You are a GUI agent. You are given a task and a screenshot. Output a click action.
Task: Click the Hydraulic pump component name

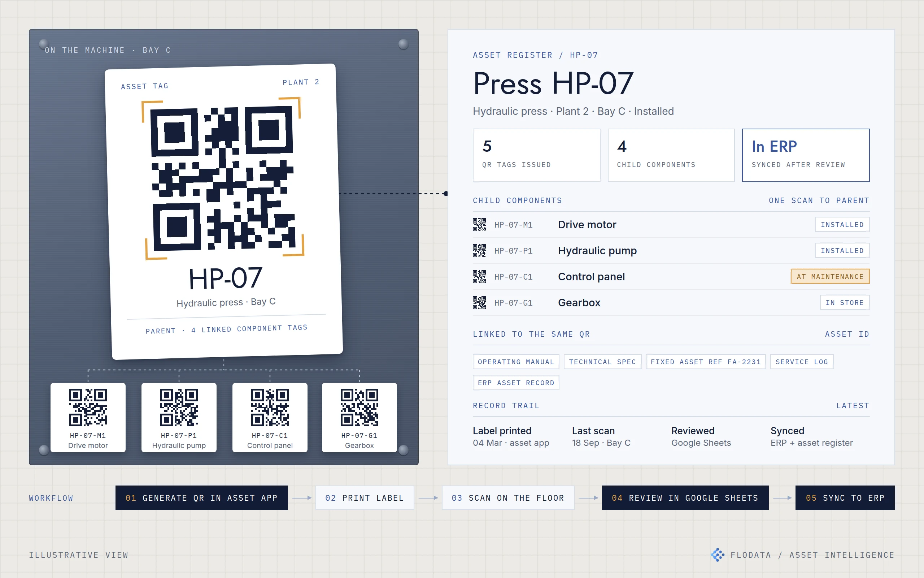pyautogui.click(x=597, y=251)
